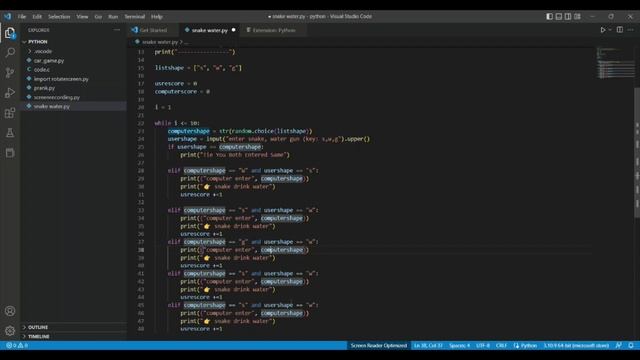The width and height of the screenshot is (640, 360).
Task: Collapse the PYTHON folder section
Action: tap(38, 42)
